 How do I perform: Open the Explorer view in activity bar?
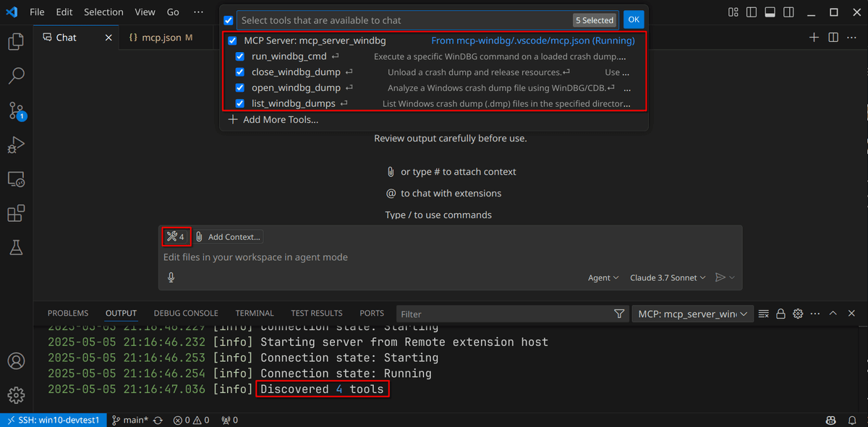tap(16, 43)
